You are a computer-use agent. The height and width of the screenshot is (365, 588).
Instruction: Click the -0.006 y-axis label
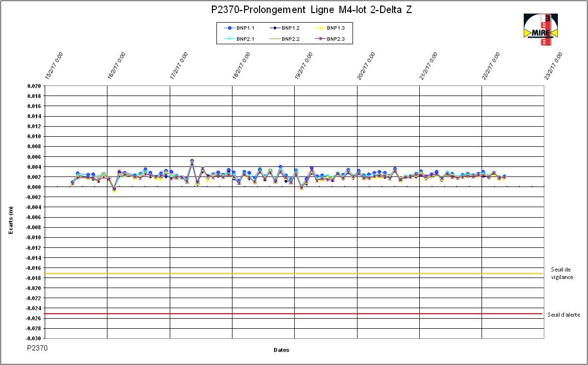34,217
